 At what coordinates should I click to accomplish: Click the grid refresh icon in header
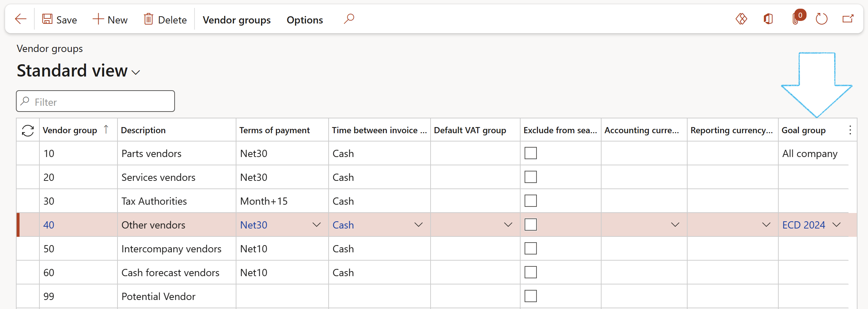point(28,130)
